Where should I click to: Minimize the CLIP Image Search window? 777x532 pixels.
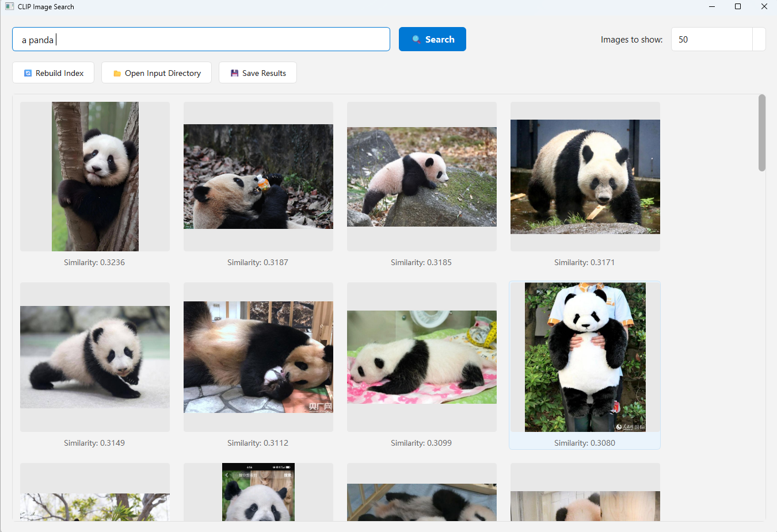(711, 6)
